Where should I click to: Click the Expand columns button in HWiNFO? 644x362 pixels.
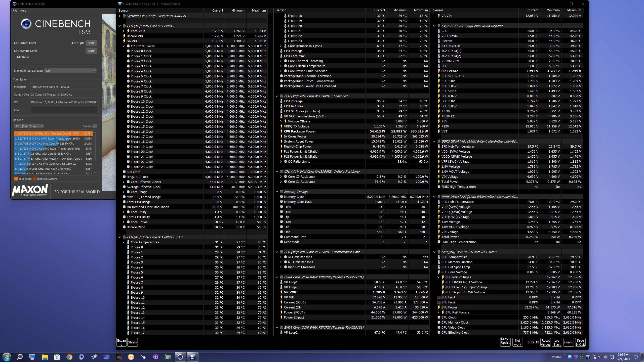[x=122, y=342]
